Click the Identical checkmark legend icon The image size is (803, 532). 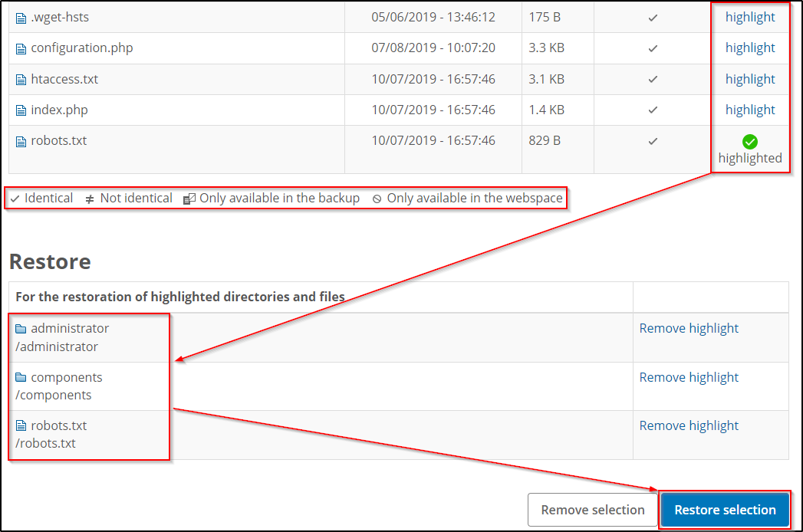tap(15, 198)
